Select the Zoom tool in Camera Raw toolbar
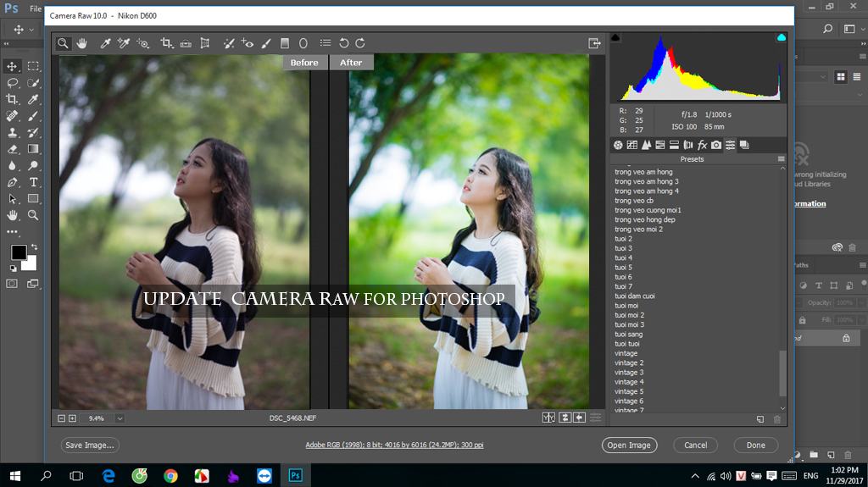 click(x=63, y=43)
